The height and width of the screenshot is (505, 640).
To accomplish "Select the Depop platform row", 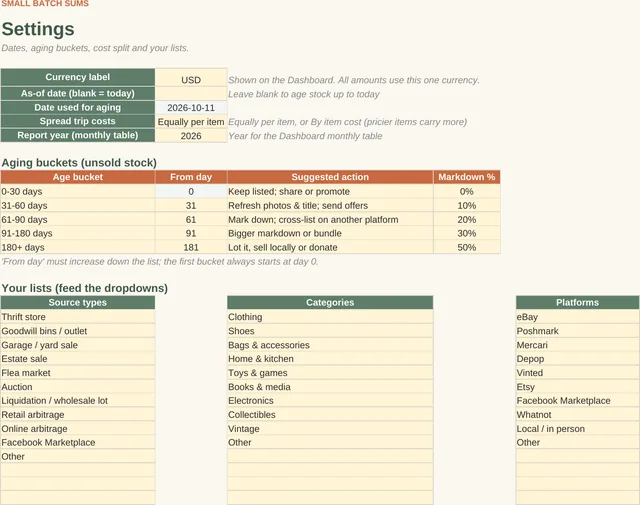I will coord(578,359).
